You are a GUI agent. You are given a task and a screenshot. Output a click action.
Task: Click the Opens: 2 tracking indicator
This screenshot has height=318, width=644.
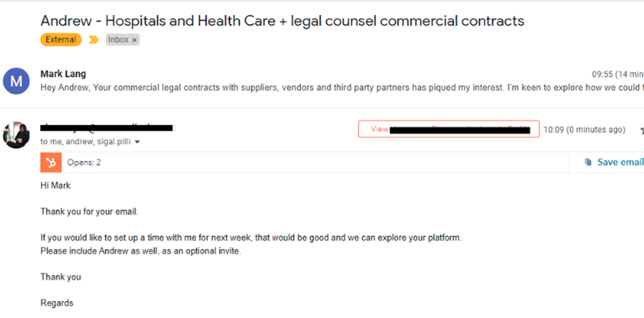[84, 162]
